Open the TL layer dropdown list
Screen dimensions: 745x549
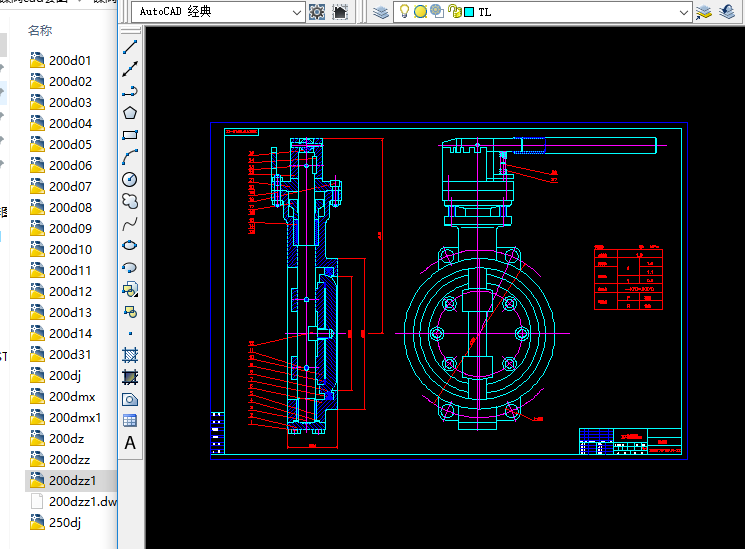pos(684,12)
